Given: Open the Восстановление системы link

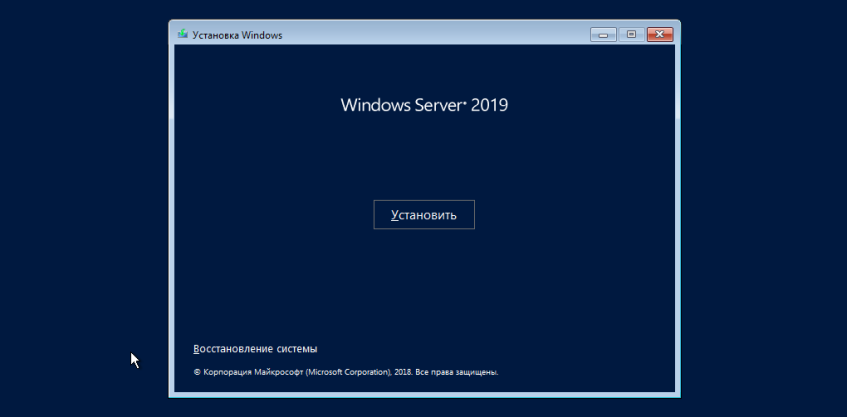Looking at the screenshot, I should click(255, 349).
